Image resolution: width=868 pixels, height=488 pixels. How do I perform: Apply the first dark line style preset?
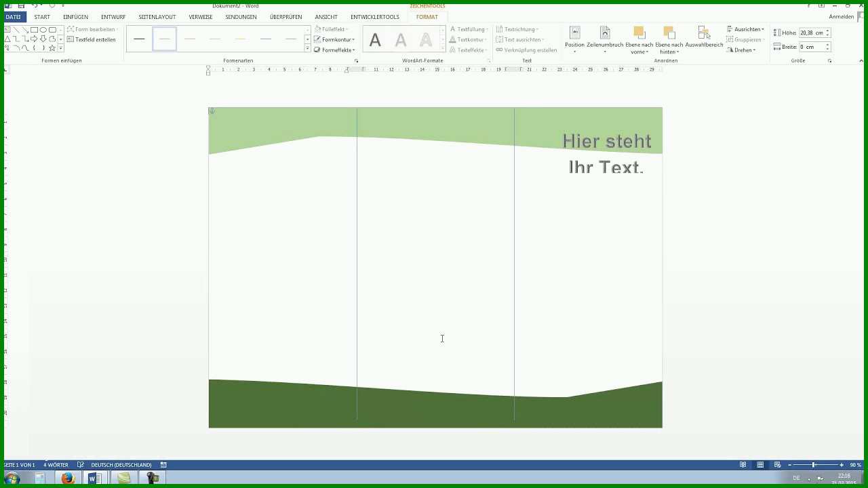point(139,39)
